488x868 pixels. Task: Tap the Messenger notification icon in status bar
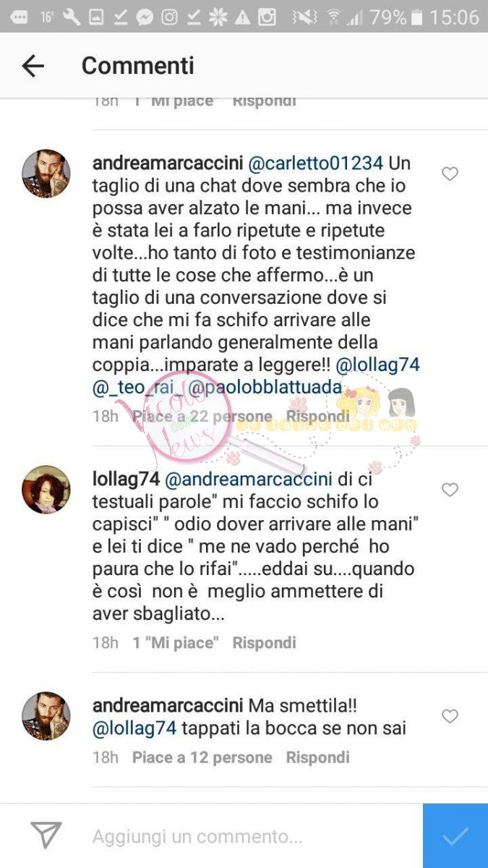pos(145,17)
